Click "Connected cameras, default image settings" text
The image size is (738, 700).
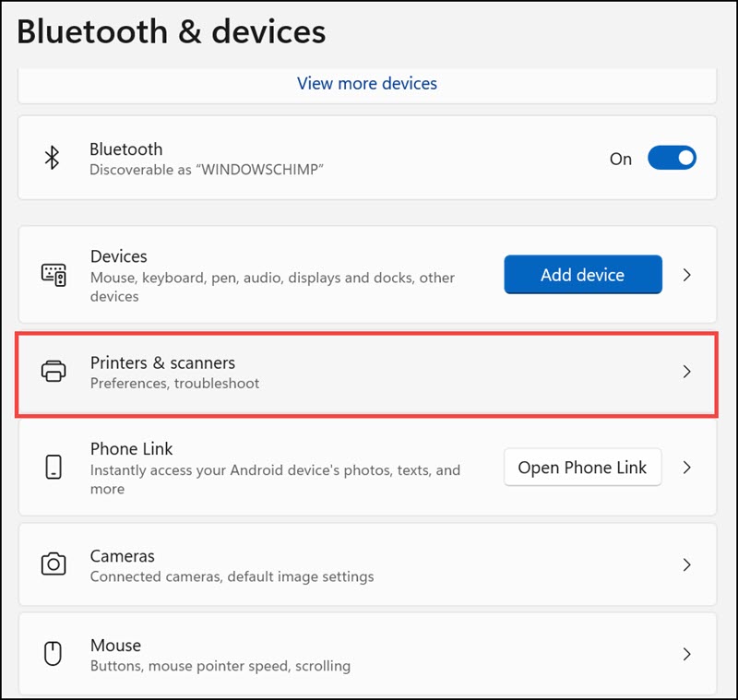232,576
